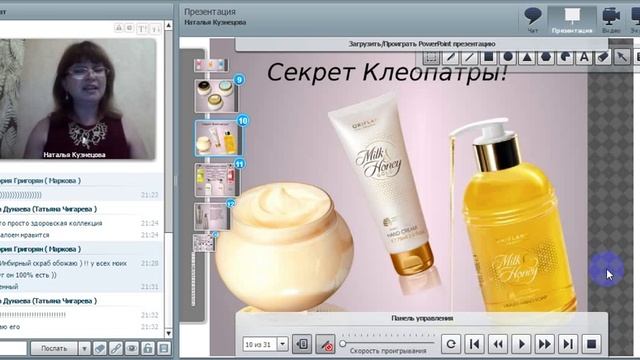Start playback with the play button
This screenshot has height=360, width=640.
521,344
